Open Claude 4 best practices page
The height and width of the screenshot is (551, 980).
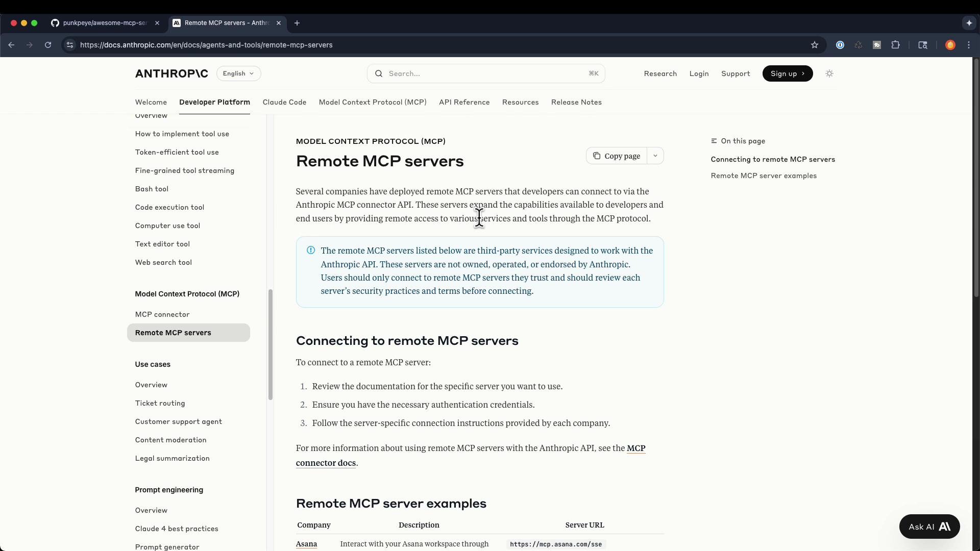177,529
